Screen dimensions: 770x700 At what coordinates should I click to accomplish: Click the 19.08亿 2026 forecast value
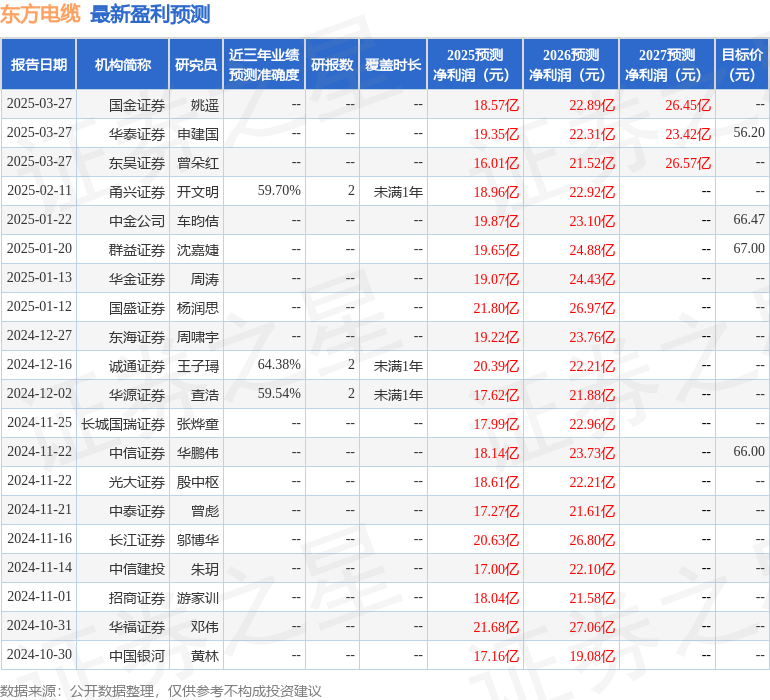[x=592, y=656]
